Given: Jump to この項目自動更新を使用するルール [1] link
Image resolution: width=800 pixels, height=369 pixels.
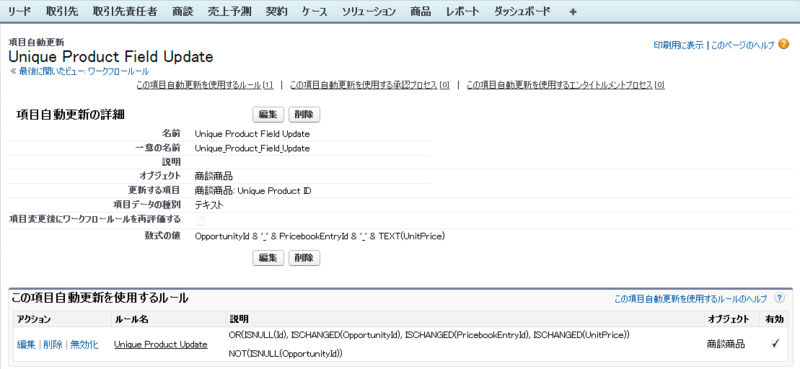Looking at the screenshot, I should tap(205, 85).
